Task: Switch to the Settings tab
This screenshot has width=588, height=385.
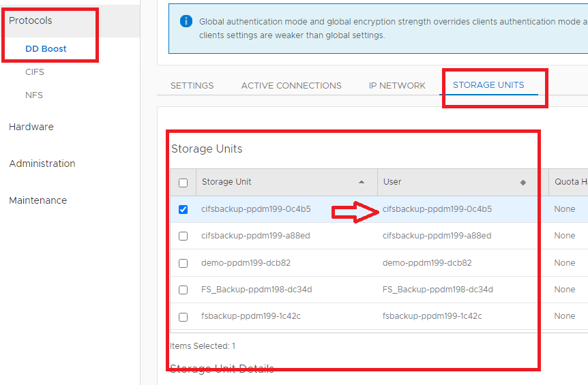Action: (x=192, y=86)
